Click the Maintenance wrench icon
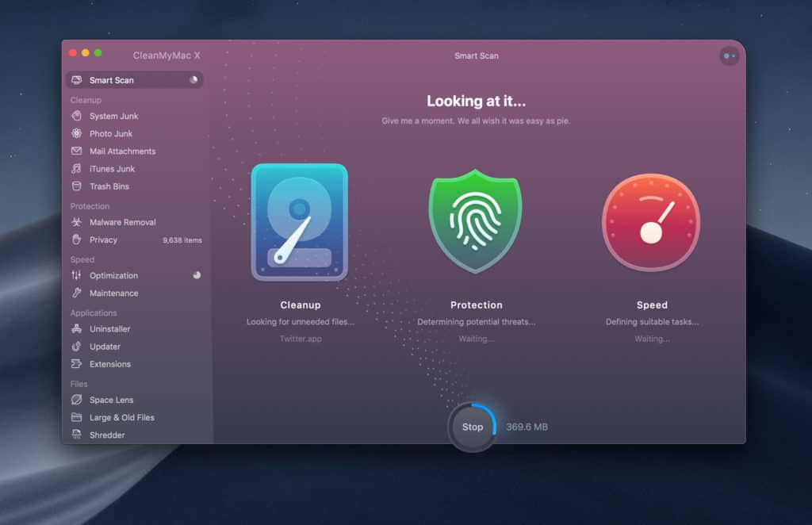Viewport: 812px width, 525px height. [x=77, y=293]
